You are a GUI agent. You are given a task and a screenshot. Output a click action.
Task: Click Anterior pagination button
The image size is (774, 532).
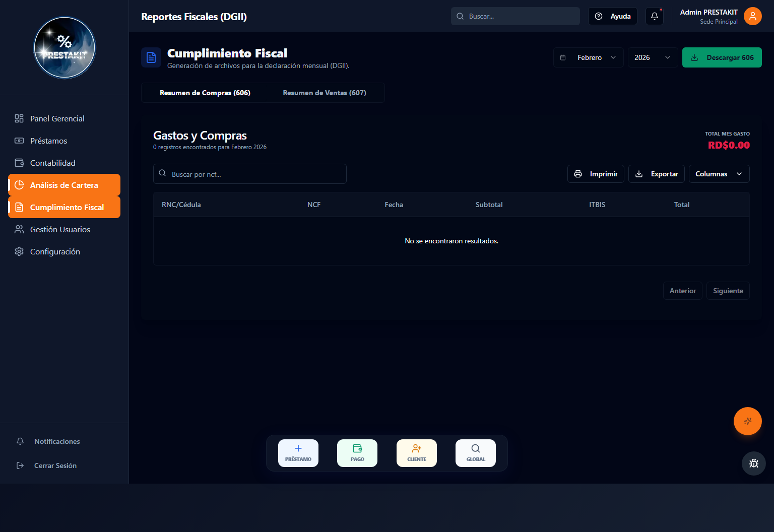(x=683, y=291)
